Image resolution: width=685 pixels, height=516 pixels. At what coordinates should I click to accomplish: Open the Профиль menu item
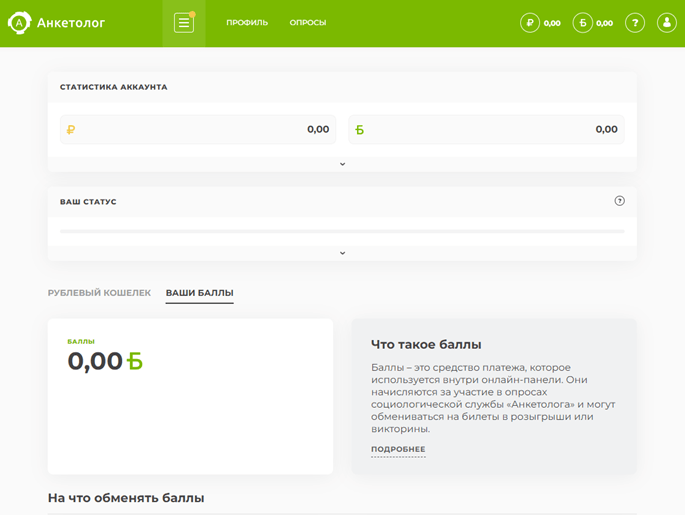tap(247, 23)
